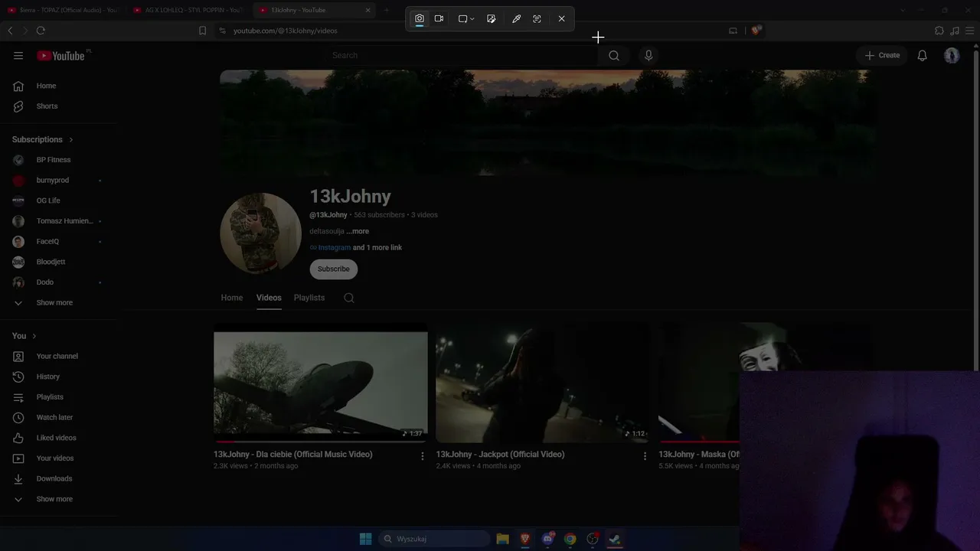Click the address bar showing youtube.com/@13kJohny/videos
This screenshot has width=980, height=551.
click(x=286, y=31)
